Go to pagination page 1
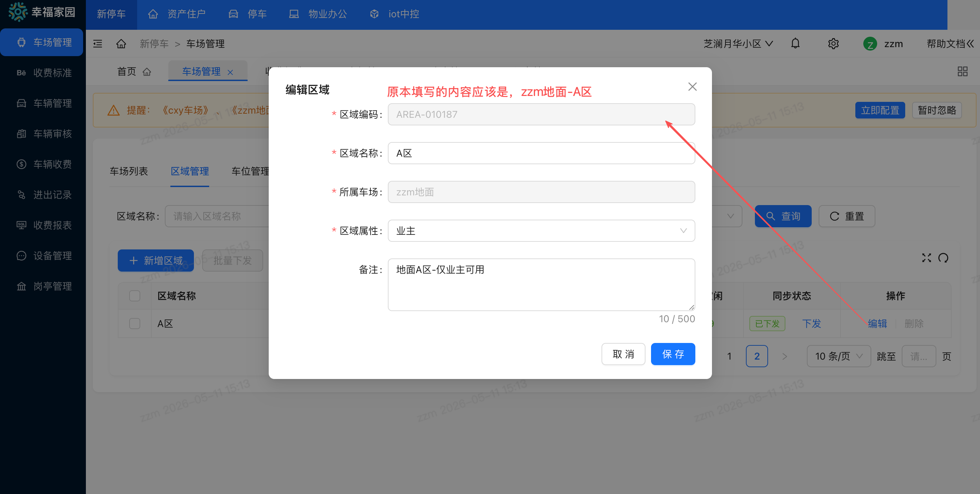 [x=729, y=356]
